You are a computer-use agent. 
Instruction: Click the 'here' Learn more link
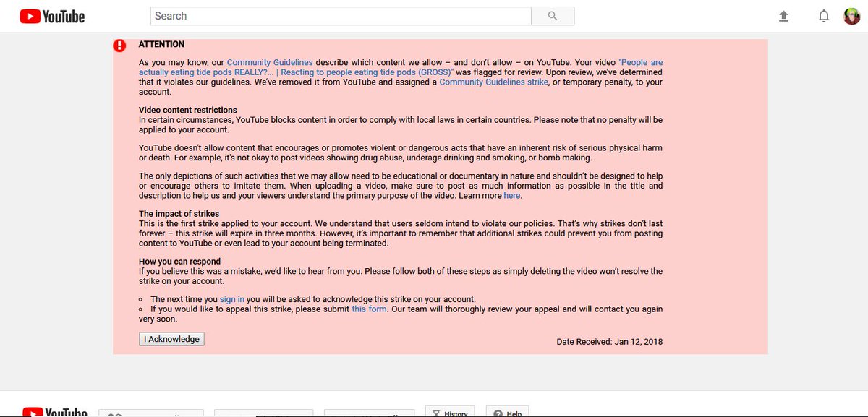pyautogui.click(x=512, y=196)
